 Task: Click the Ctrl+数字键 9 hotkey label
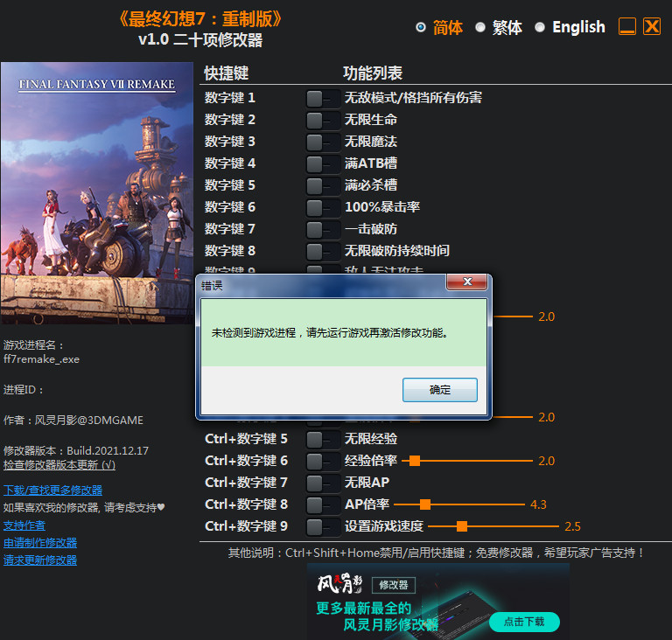(246, 526)
